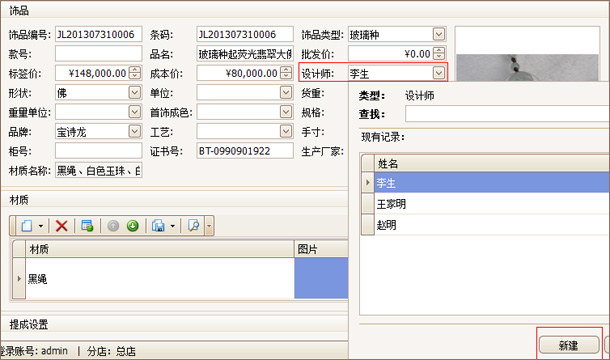Image resolution: width=610 pixels, height=360 pixels.
Task: Click the blue image cell of 黑绳 row
Action: click(x=321, y=278)
